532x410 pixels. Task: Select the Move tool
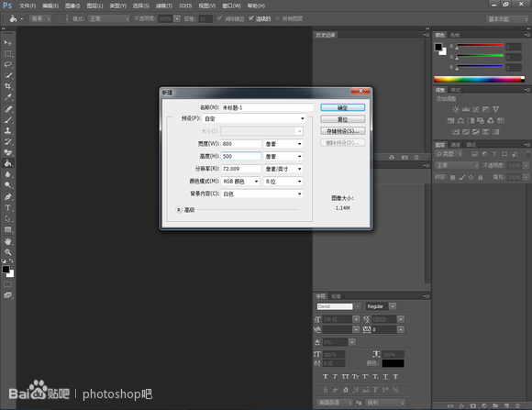(x=8, y=43)
